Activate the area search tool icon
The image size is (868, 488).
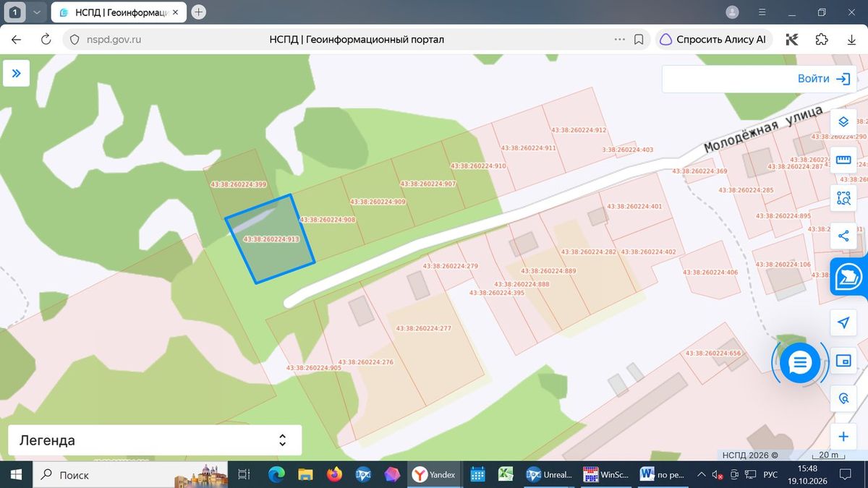coord(843,197)
